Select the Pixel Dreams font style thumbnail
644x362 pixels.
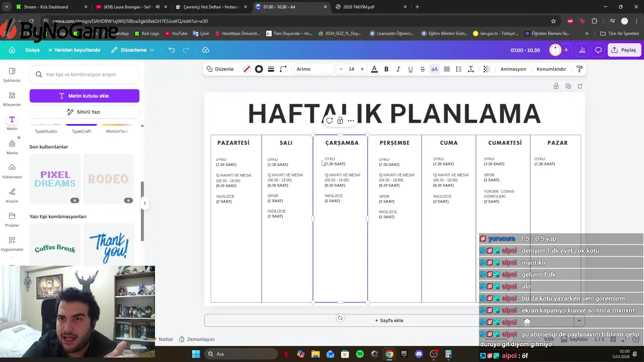55,179
